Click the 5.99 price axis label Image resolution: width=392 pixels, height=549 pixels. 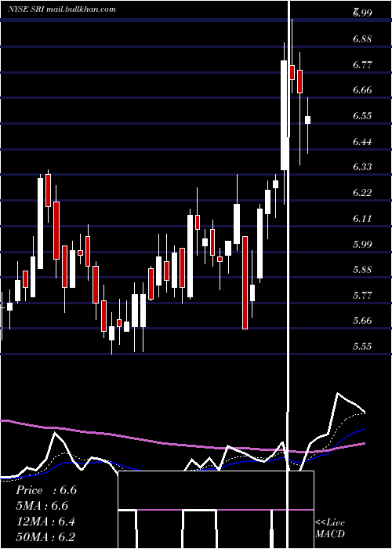[362, 244]
